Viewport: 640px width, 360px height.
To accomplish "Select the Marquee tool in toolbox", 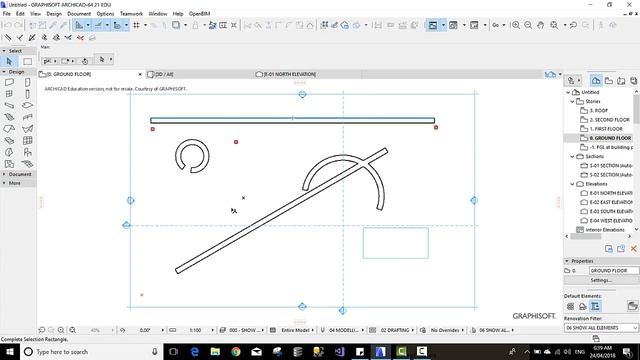I will (27, 62).
